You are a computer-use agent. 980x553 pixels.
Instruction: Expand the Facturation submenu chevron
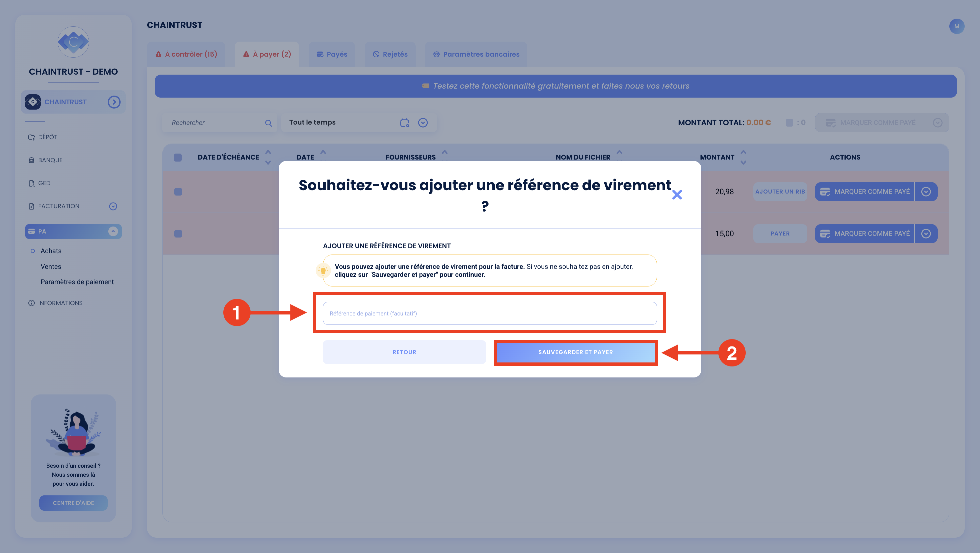pos(113,206)
